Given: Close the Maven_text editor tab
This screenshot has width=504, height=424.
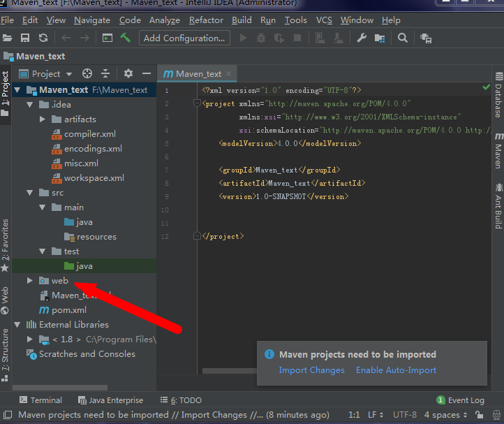Looking at the screenshot, I should pos(228,73).
